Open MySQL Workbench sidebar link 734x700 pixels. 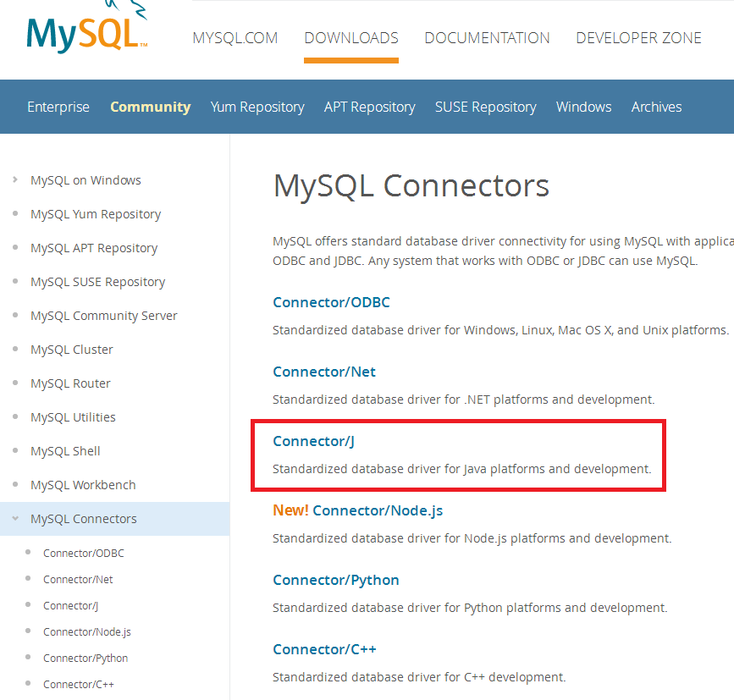(x=83, y=485)
